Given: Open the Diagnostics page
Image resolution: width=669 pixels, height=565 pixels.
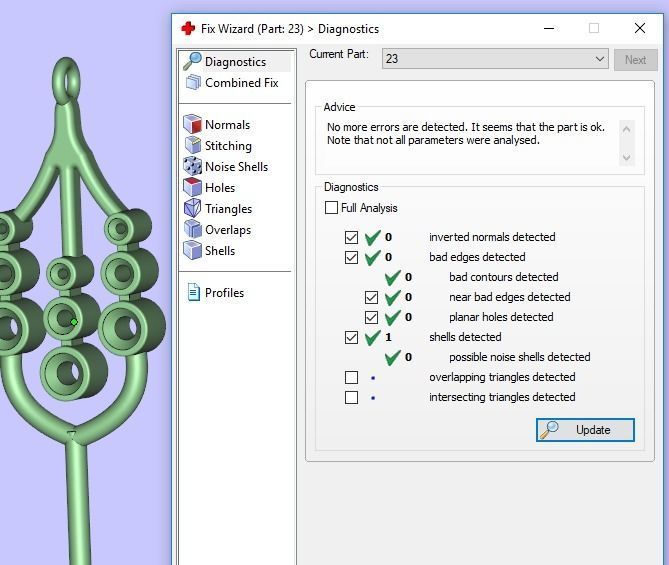Looking at the screenshot, I should tap(236, 61).
